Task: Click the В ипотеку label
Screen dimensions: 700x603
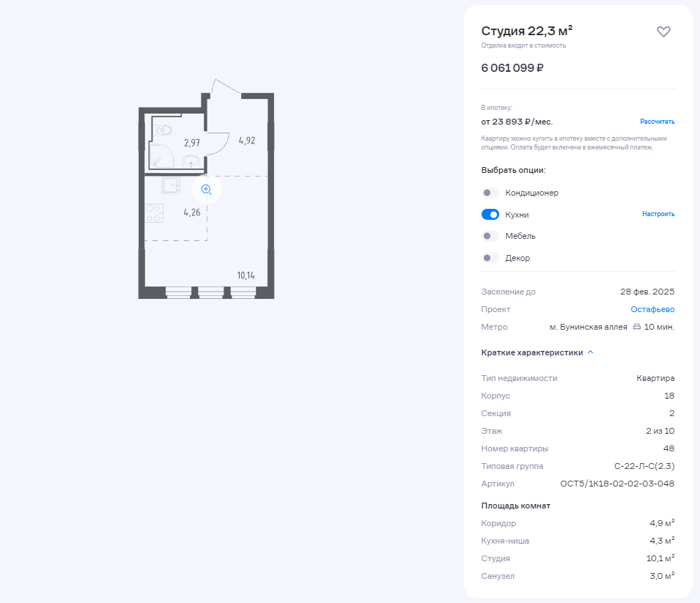Action: point(496,108)
